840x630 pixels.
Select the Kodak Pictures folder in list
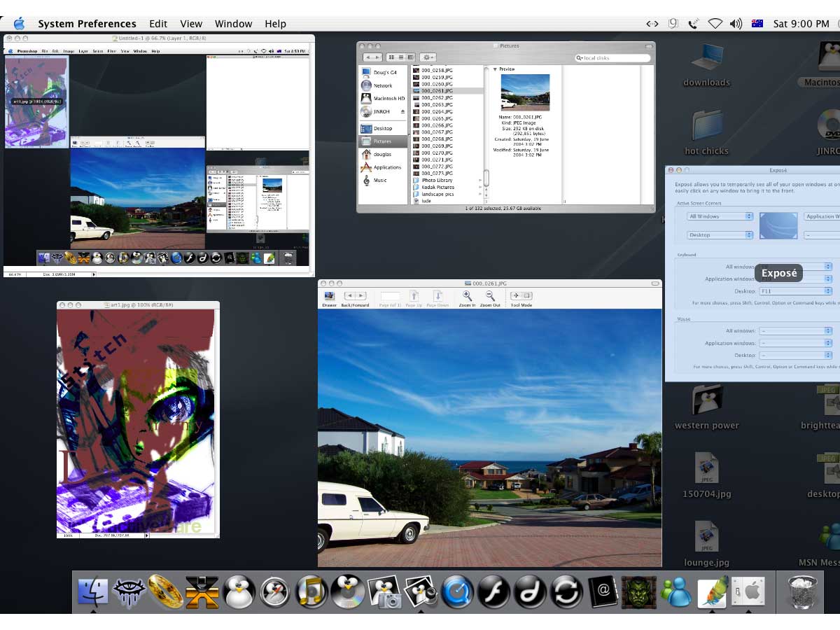click(x=438, y=188)
